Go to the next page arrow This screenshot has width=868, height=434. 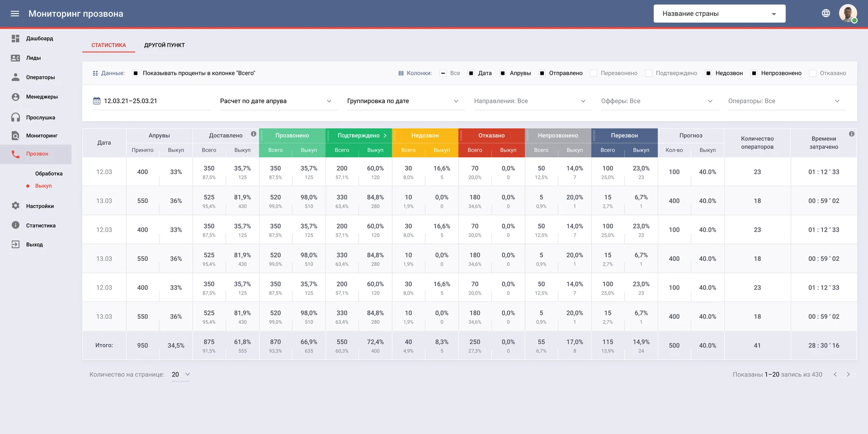click(848, 375)
